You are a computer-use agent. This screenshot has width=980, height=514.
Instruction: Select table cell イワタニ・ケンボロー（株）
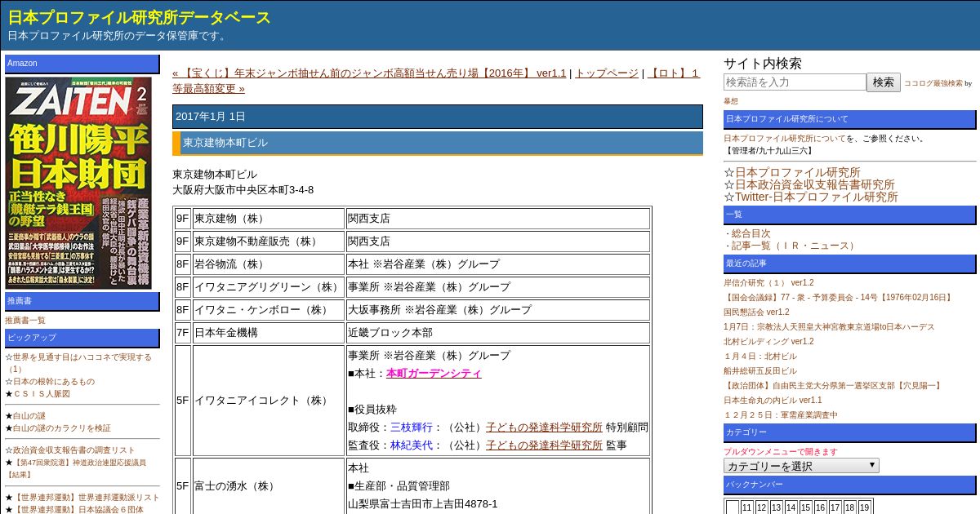coord(268,310)
